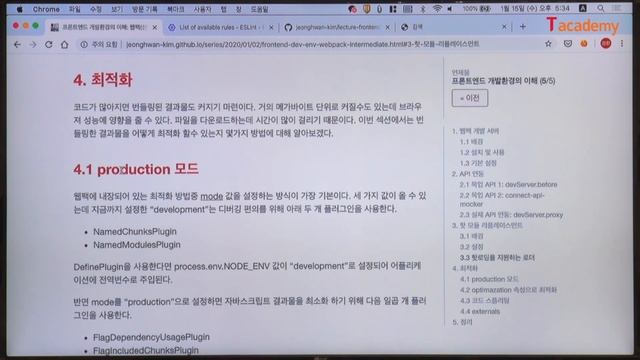Click the NamedChunksPlugin list item

point(135,231)
